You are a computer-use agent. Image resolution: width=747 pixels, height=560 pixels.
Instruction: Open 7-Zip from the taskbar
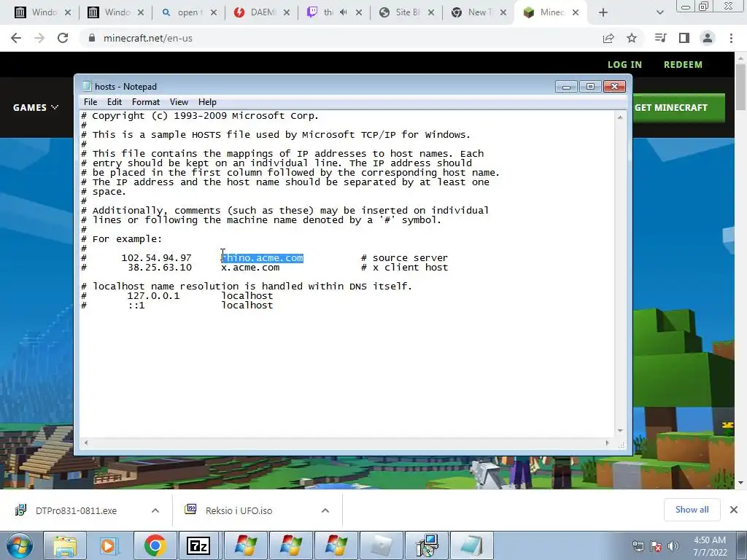point(198,545)
